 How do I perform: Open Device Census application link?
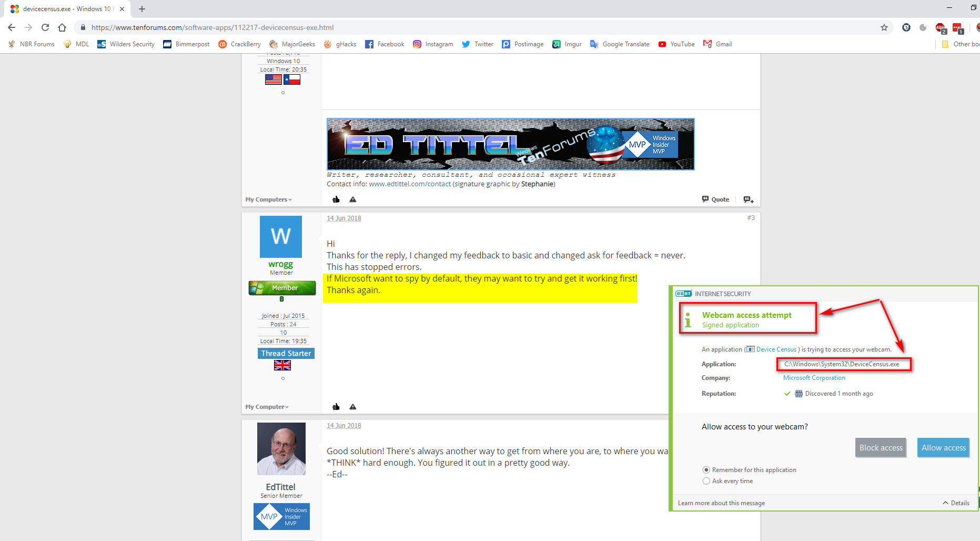tap(776, 349)
